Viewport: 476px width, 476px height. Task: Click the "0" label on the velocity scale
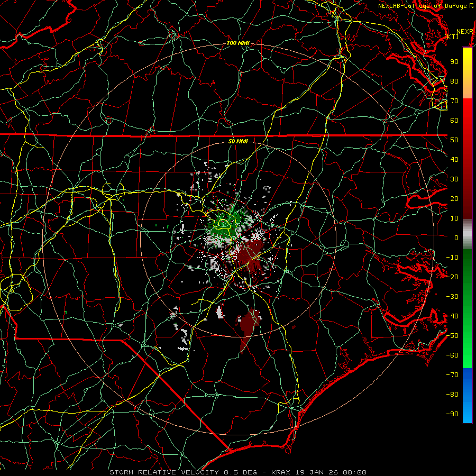(x=456, y=237)
